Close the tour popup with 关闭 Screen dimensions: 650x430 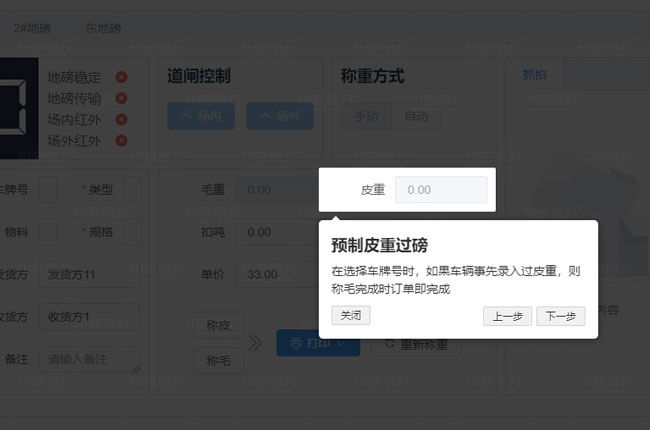click(351, 315)
